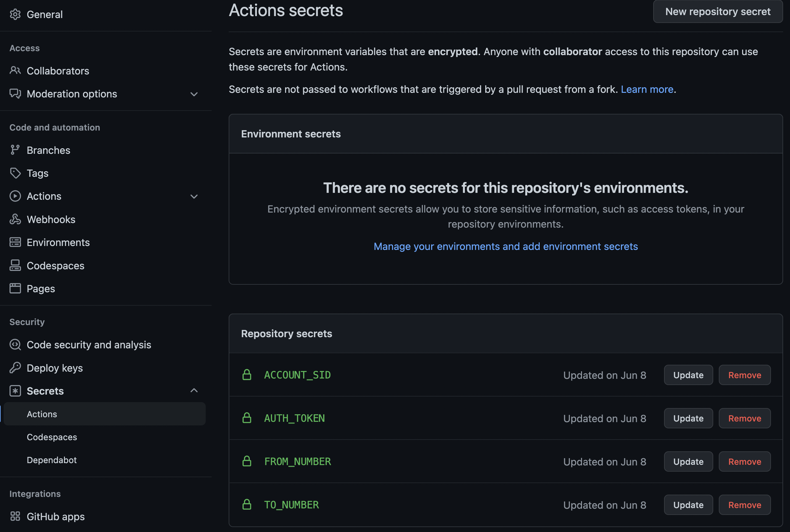Update the TO_NUMBER secret
This screenshot has height=532, width=790.
[688, 505]
